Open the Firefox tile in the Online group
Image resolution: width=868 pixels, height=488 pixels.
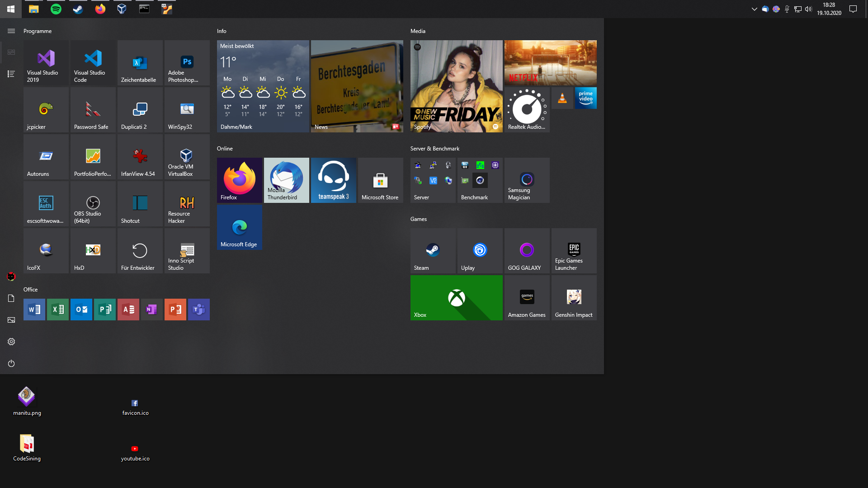(239, 180)
